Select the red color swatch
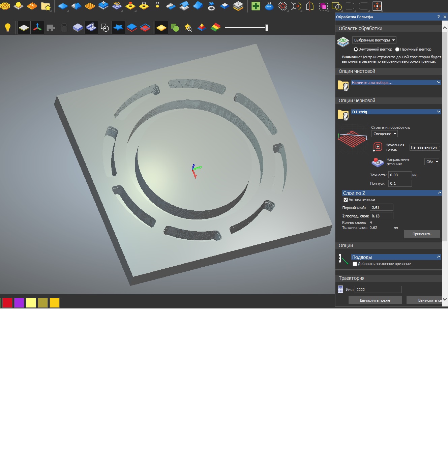 point(7,303)
